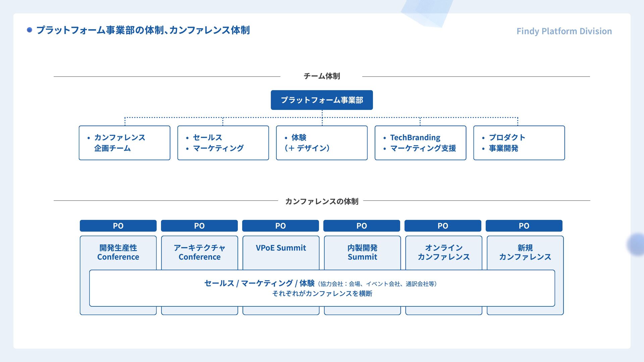Click the PO label above 新規カンファレンス
This screenshot has width=644, height=362.
tap(524, 226)
